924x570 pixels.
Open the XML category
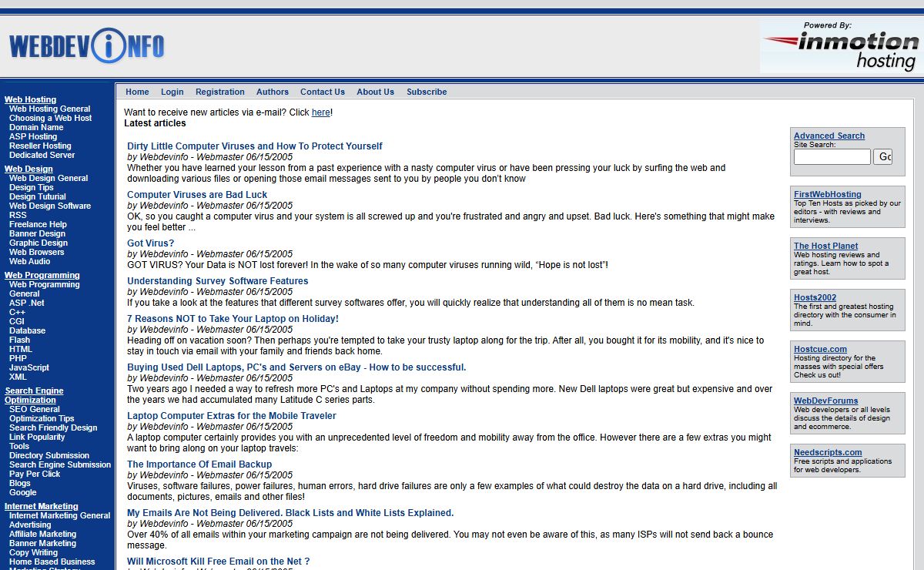pos(18,377)
